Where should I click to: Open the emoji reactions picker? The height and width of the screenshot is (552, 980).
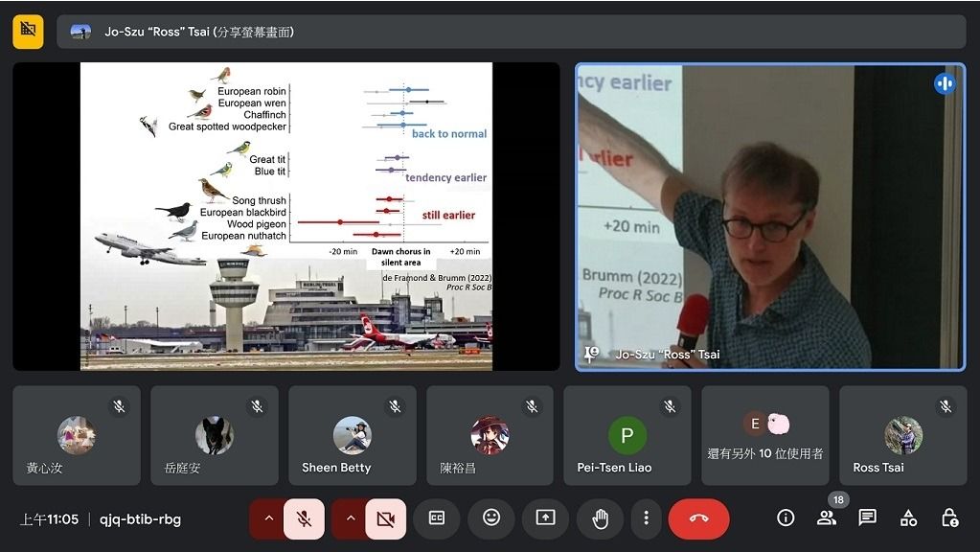pyautogui.click(x=491, y=518)
